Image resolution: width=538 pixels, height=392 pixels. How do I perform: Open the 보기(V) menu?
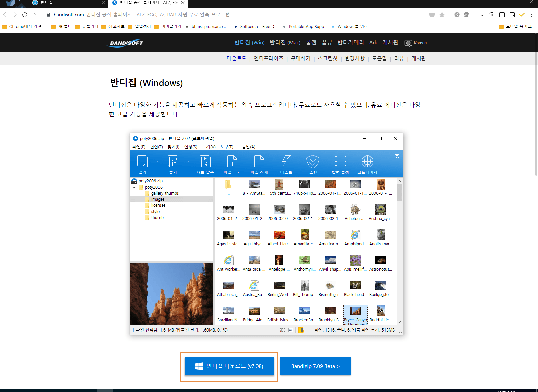point(209,147)
